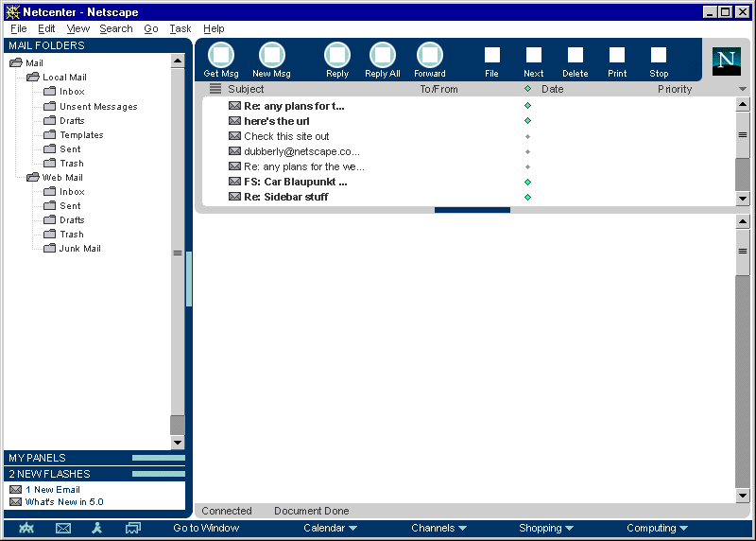Open 'What's New in 5.0' link
This screenshot has width=756, height=541.
click(64, 502)
